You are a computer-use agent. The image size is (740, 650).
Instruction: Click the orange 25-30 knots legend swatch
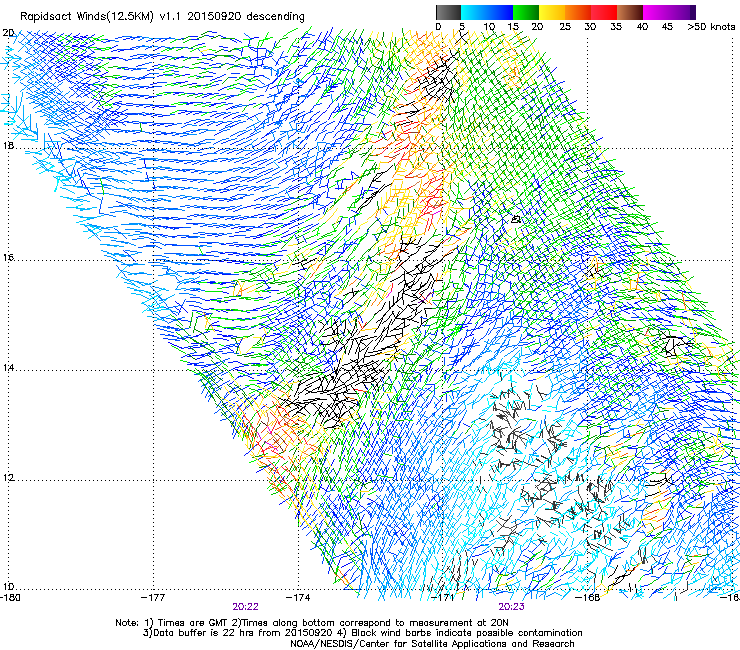tap(578, 12)
